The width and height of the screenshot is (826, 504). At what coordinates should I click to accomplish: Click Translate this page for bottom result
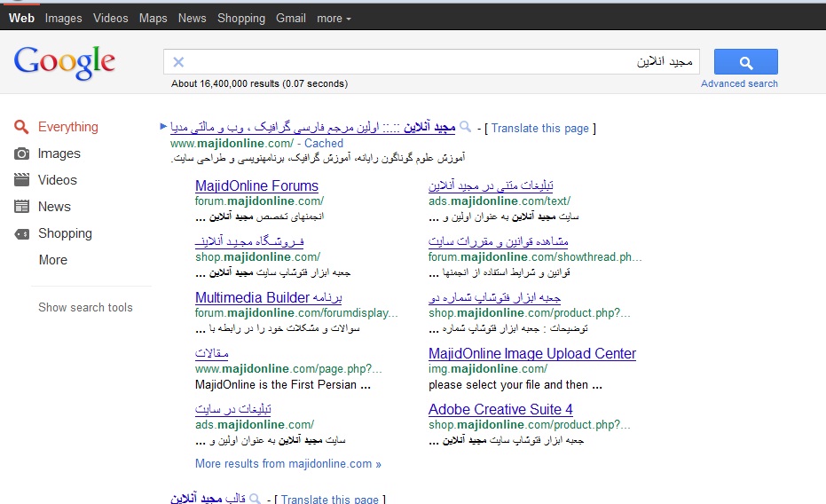point(330,500)
